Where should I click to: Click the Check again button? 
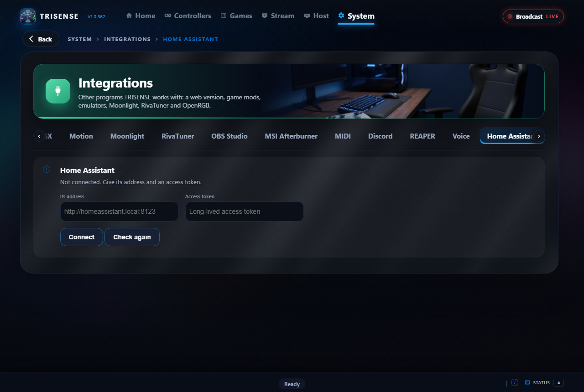click(132, 237)
